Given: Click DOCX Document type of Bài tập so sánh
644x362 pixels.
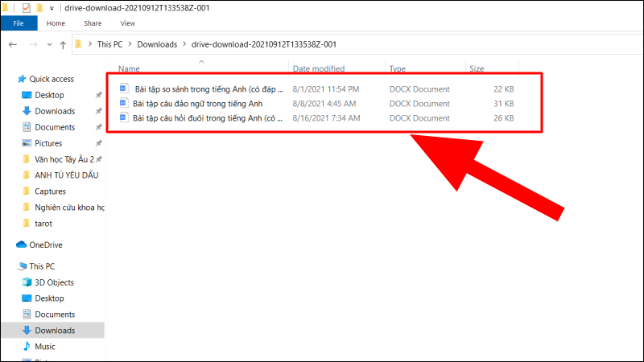Looking at the screenshot, I should (419, 89).
